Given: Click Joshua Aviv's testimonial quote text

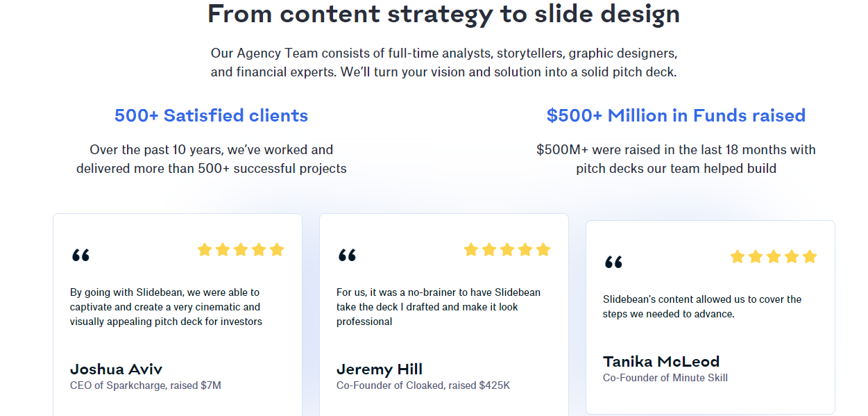Looking at the screenshot, I should pos(166,307).
